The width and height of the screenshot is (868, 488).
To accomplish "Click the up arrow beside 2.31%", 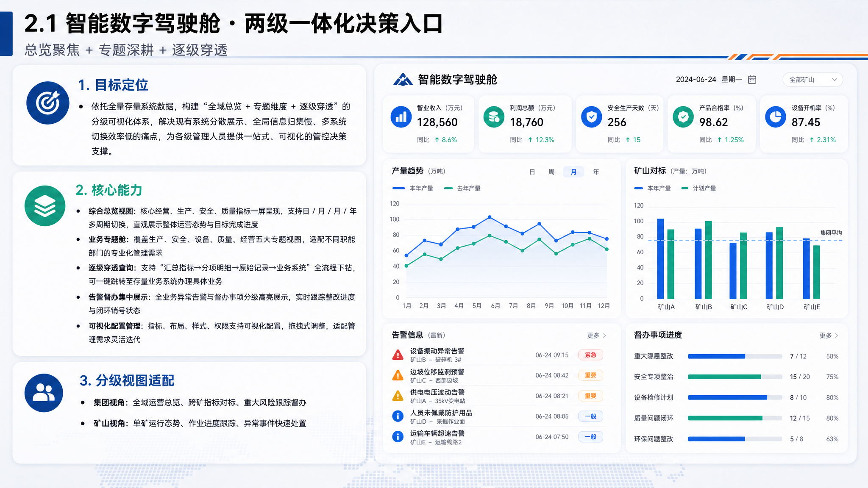I will pos(812,140).
